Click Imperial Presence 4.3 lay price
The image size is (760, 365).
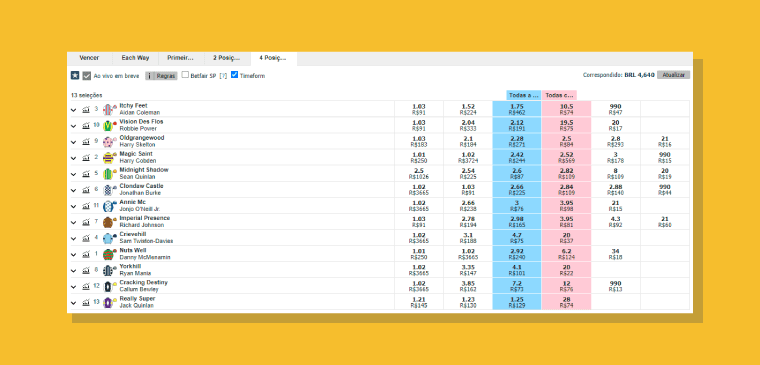616,222
